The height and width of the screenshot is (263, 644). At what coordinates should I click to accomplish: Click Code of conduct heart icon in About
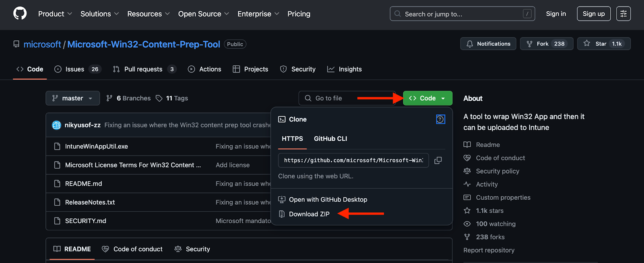(467, 158)
